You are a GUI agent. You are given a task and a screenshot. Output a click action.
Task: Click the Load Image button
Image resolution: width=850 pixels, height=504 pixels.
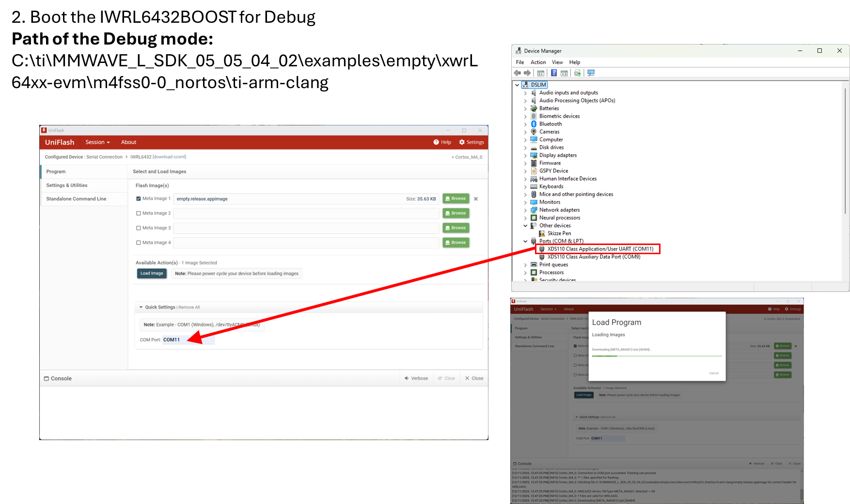(x=152, y=274)
